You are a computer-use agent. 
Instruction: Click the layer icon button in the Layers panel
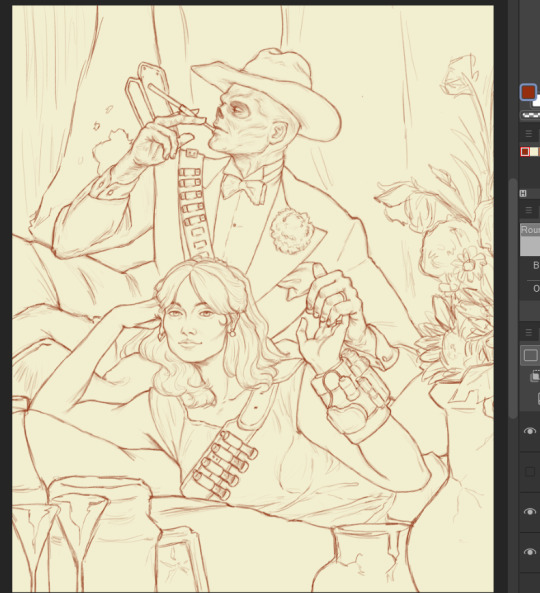[x=530, y=355]
